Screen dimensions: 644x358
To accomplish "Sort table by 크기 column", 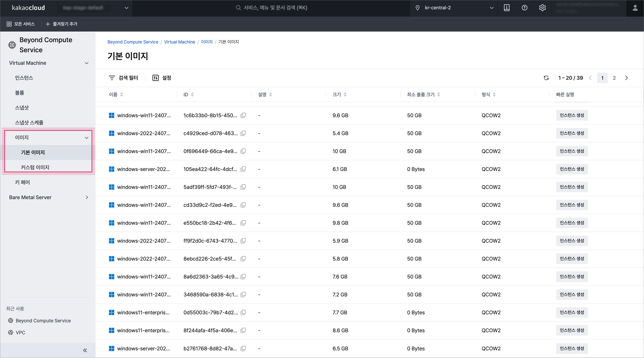I will coord(345,94).
